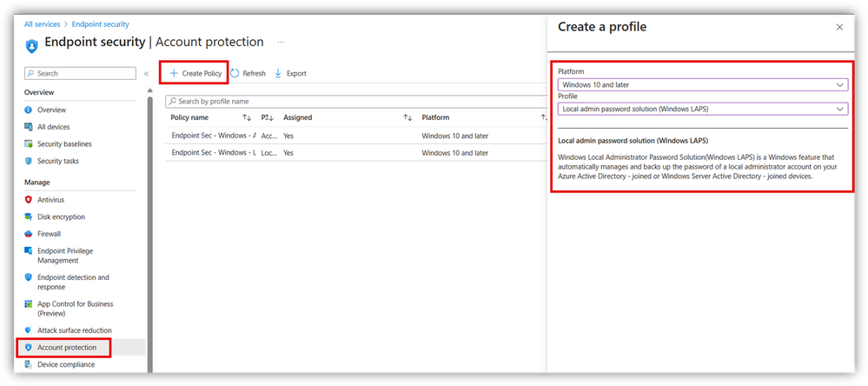Click the Security tasks shield icon
Screen dimensions: 868x386
pos(29,161)
